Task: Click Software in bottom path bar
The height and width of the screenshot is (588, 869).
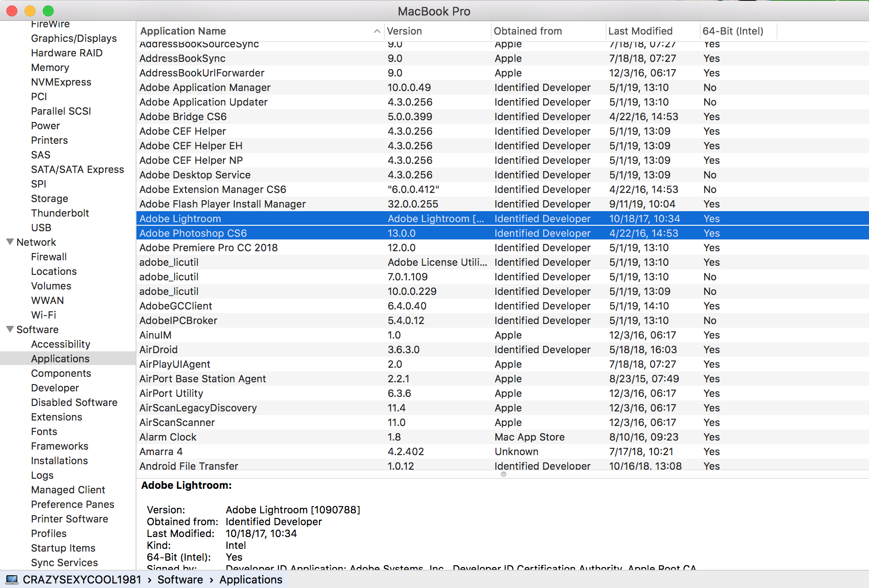Action: pos(180,579)
